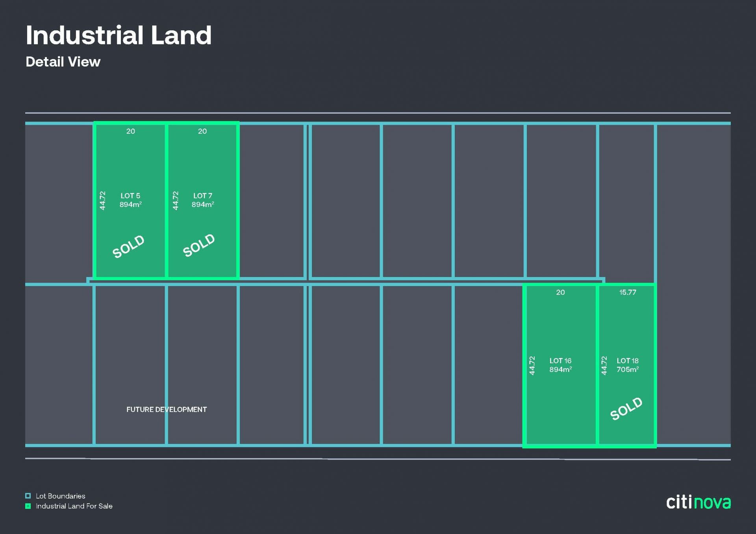Click the Industrial Land For Sale legend text

tap(74, 506)
